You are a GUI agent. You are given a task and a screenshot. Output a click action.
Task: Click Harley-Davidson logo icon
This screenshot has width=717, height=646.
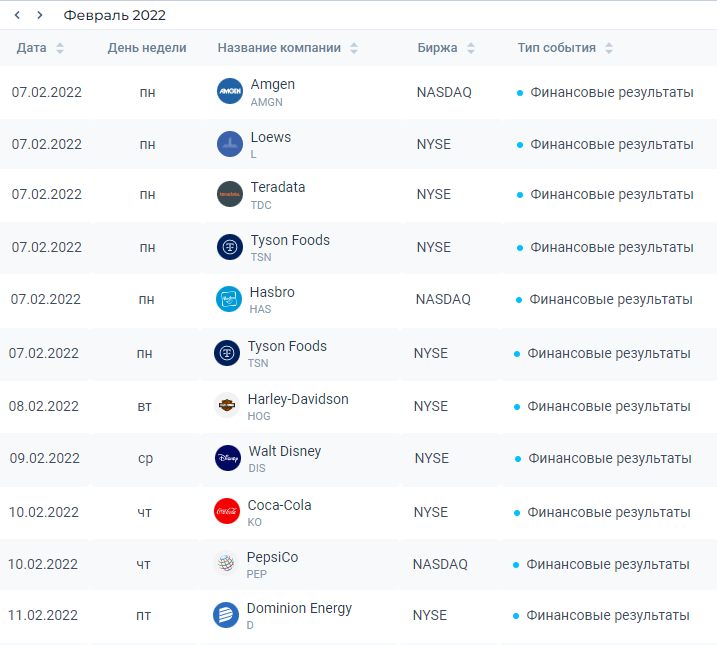coord(227,405)
